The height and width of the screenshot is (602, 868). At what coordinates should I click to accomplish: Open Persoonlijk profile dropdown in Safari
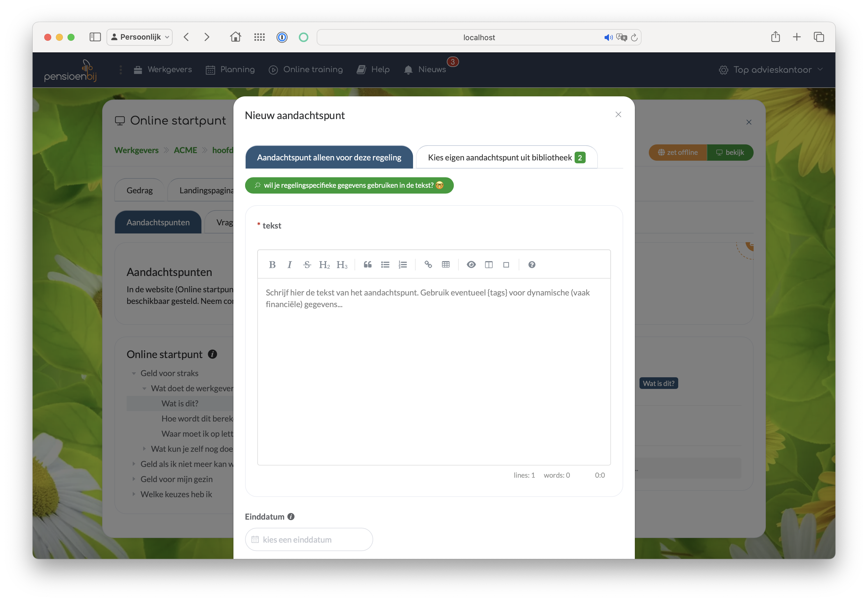tap(139, 37)
